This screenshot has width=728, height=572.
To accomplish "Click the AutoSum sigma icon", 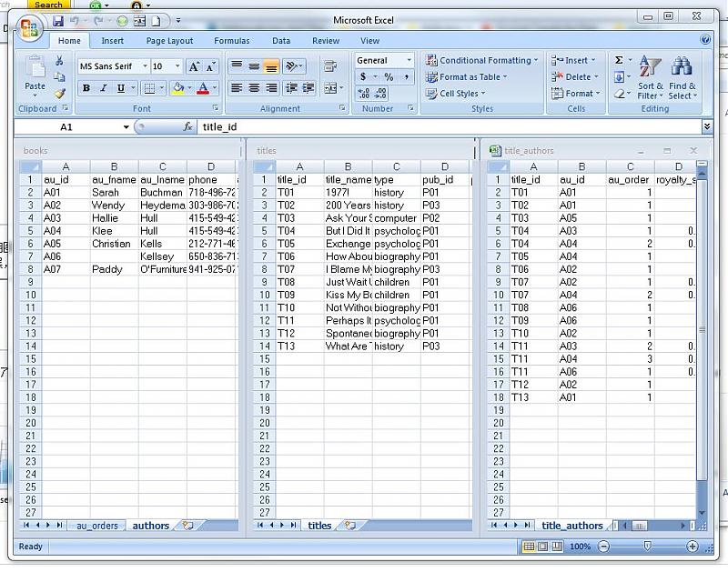I will point(619,60).
